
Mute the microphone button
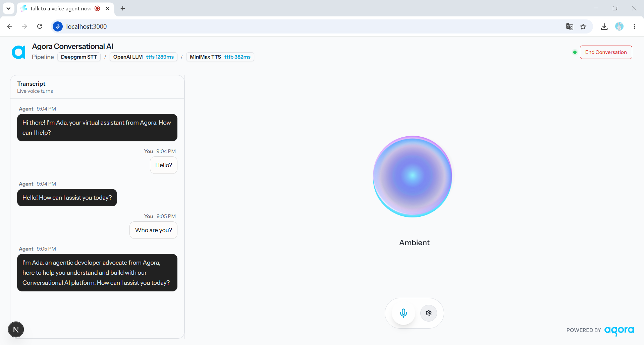pyautogui.click(x=404, y=313)
